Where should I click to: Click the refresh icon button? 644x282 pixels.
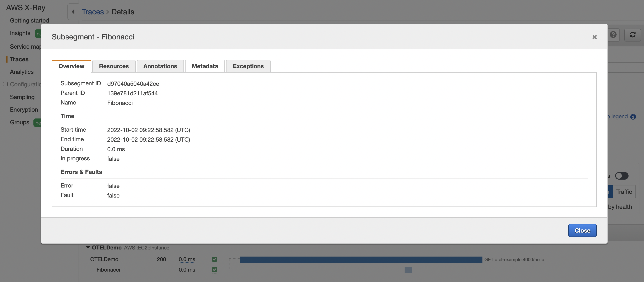pyautogui.click(x=632, y=34)
